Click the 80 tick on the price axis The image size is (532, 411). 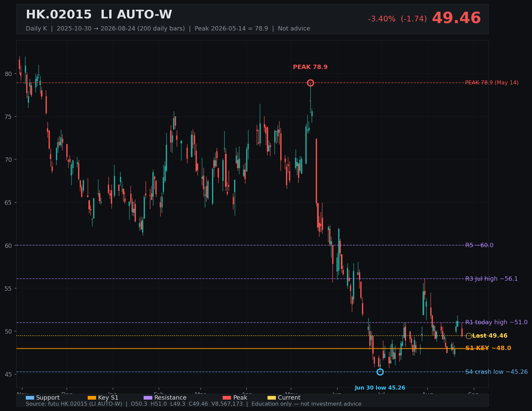(8, 74)
